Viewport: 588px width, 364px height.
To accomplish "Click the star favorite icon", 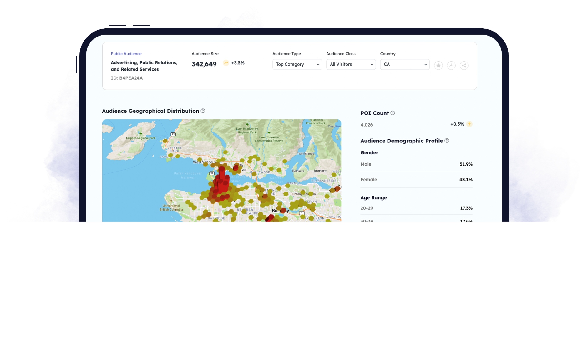I will (438, 66).
